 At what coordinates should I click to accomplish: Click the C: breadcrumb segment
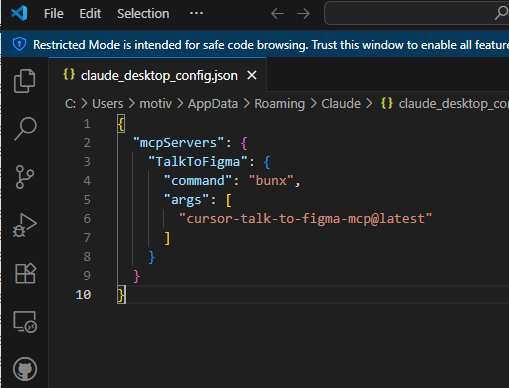(x=70, y=104)
